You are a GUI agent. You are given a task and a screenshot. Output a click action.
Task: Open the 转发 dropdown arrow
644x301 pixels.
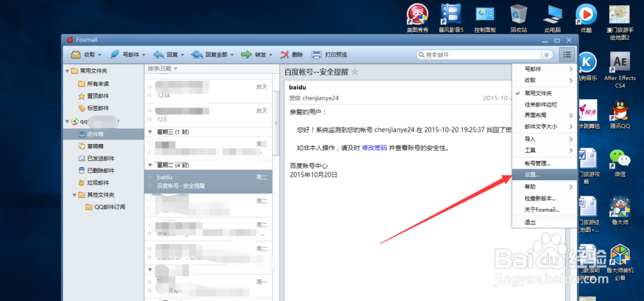[x=270, y=55]
